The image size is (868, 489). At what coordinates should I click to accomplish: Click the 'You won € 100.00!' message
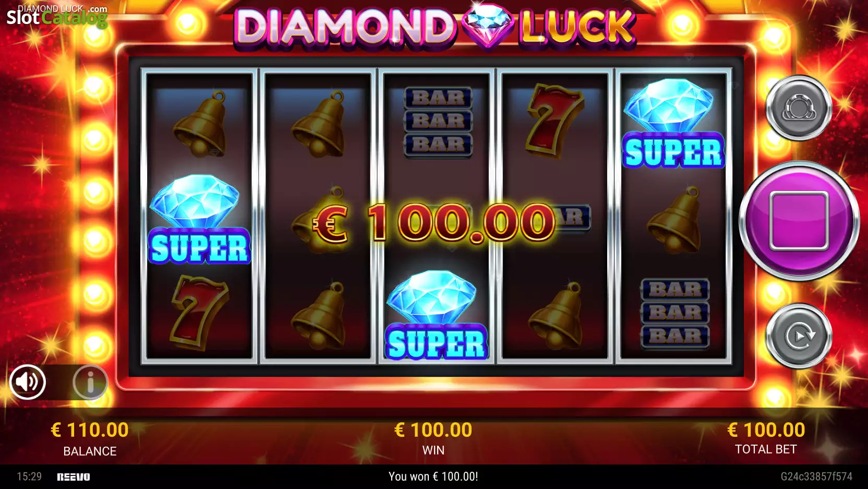(433, 476)
